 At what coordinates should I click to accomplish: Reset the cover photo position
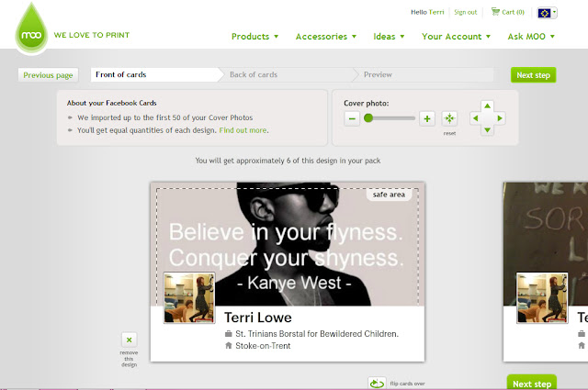pyautogui.click(x=449, y=118)
